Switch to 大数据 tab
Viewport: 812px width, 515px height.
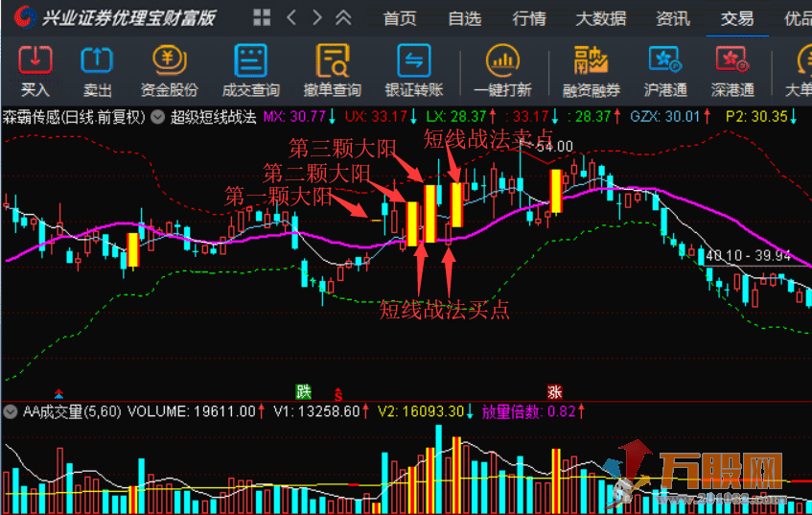tap(601, 18)
